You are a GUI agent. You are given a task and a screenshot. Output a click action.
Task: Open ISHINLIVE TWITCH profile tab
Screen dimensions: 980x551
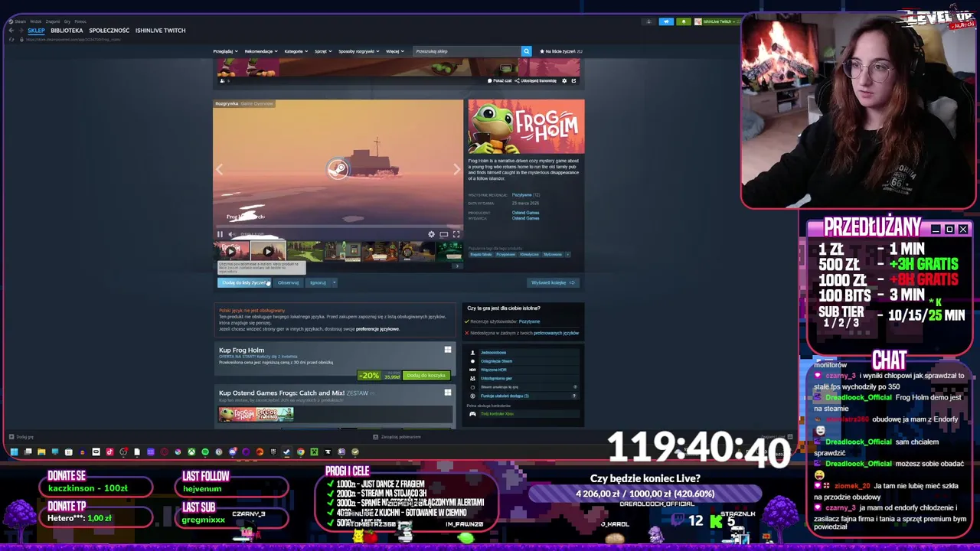(160, 31)
